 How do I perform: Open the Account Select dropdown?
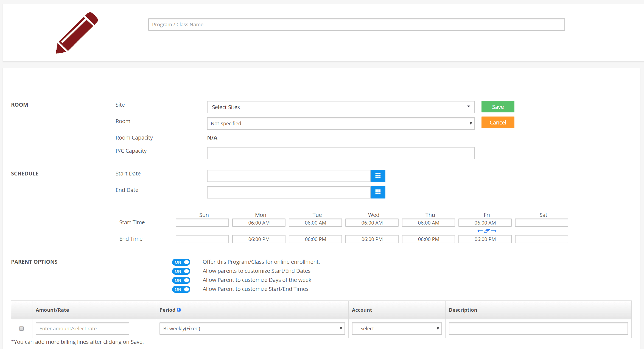397,328
